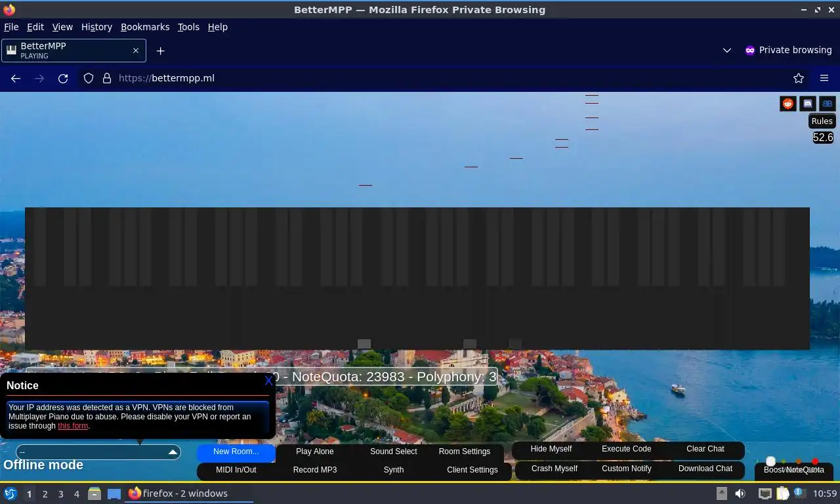Click the wired network tray icon
The width and height of the screenshot is (840, 504).
pyautogui.click(x=765, y=493)
